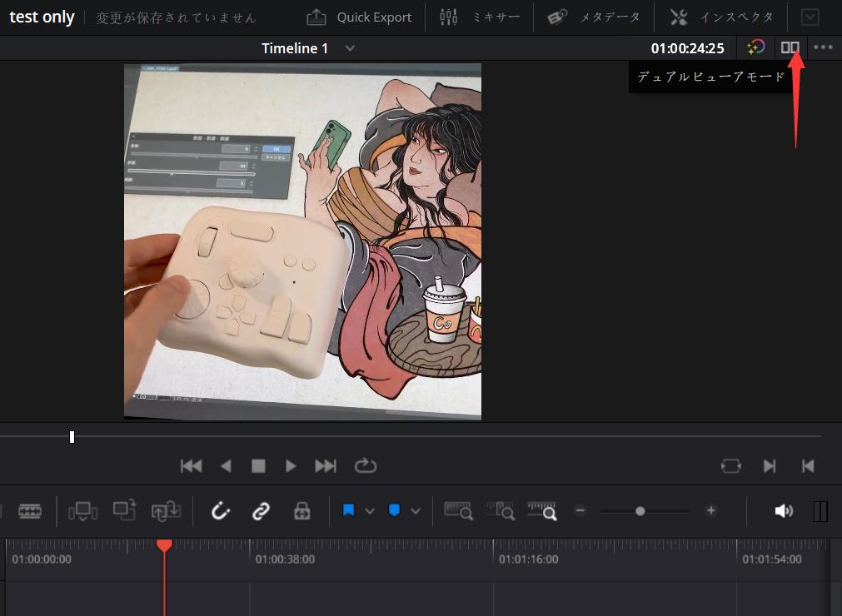Screen dimensions: 842x616
Task: Click the 01:00:00:00 ruler mark
Action: 42,559
